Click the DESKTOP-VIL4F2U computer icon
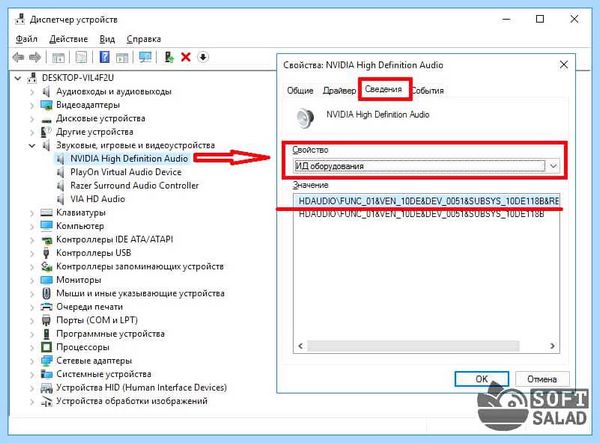 (33, 78)
